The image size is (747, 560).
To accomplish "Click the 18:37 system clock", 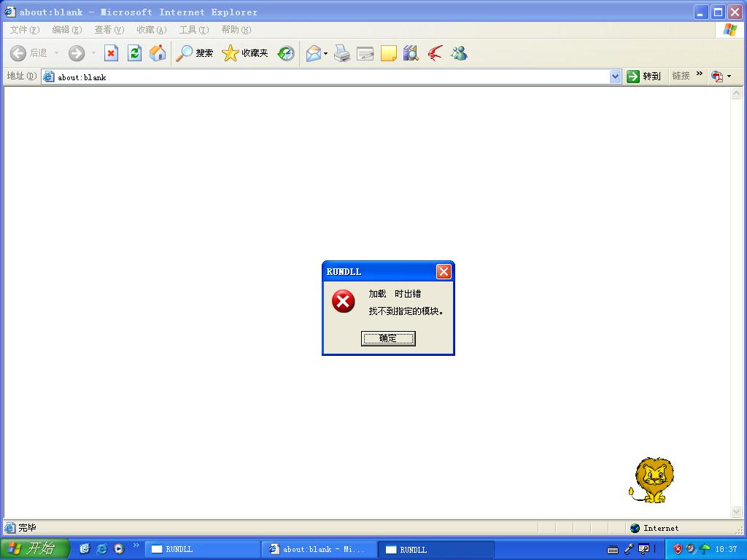I will tap(726, 549).
